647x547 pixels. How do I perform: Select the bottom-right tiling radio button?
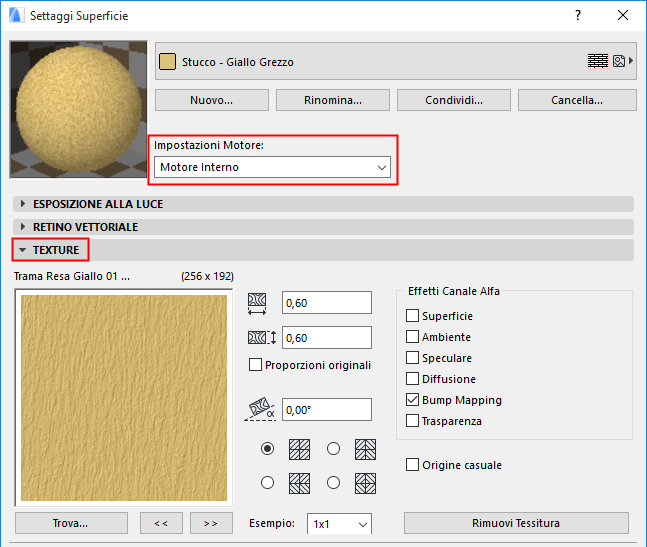(x=333, y=482)
